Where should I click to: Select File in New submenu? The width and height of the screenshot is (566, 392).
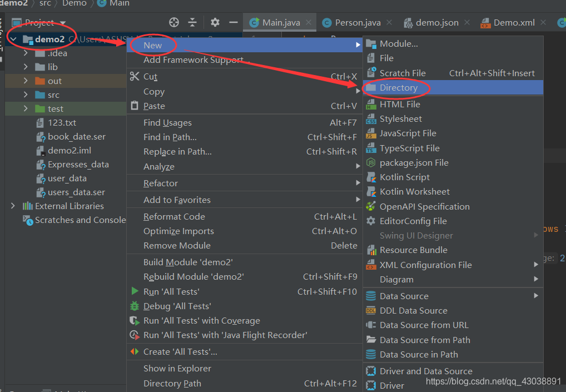tap(453, 58)
